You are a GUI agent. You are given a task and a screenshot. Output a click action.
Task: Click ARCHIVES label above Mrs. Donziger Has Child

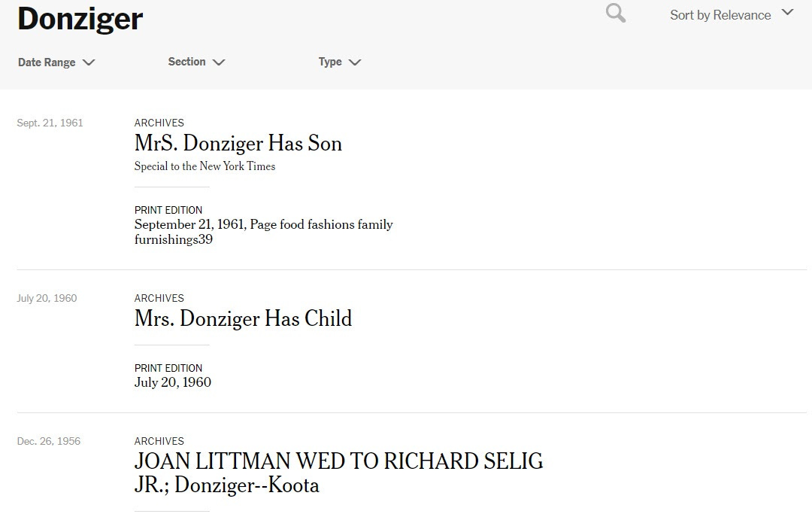[159, 298]
